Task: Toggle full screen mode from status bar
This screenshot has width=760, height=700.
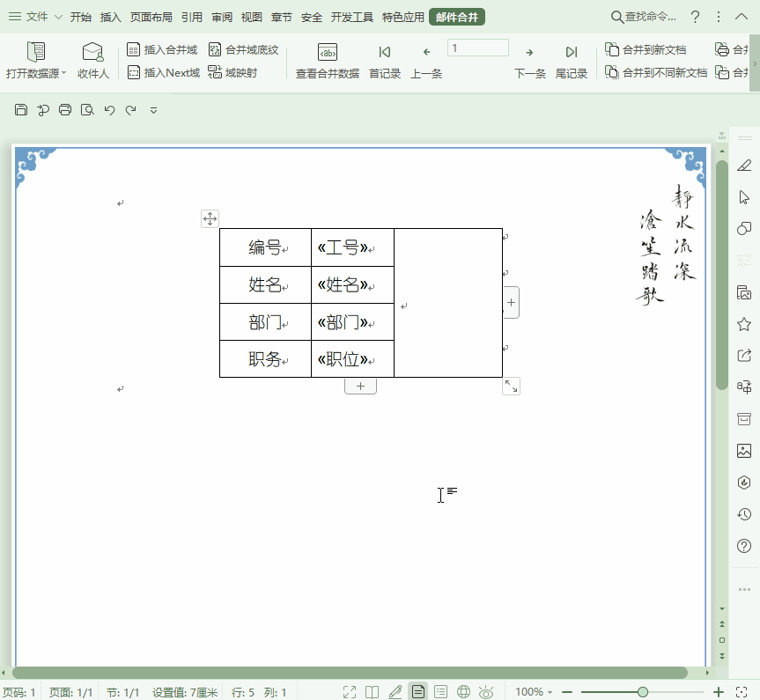Action: (350, 692)
